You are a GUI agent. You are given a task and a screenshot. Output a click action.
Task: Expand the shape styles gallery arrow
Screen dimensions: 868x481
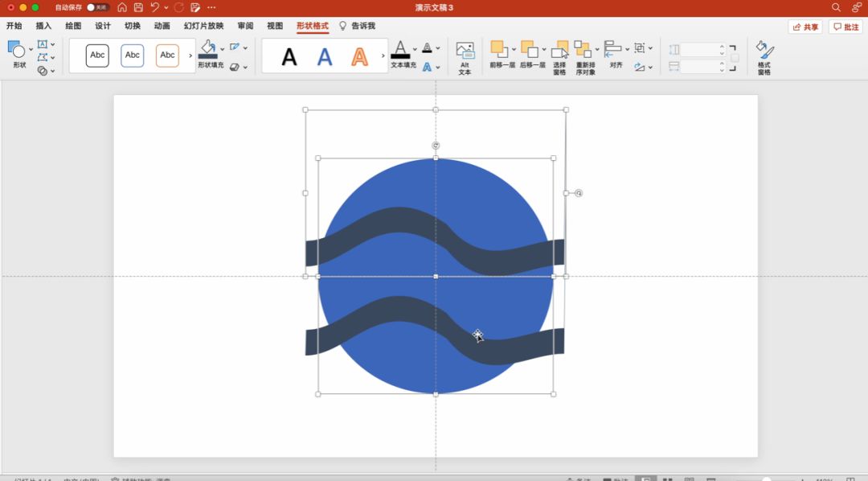click(x=190, y=55)
